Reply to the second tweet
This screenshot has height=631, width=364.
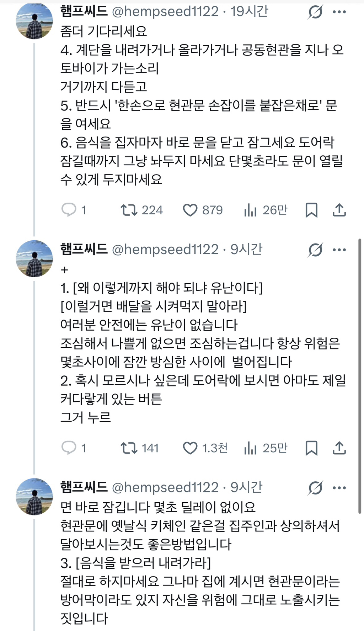(x=69, y=448)
